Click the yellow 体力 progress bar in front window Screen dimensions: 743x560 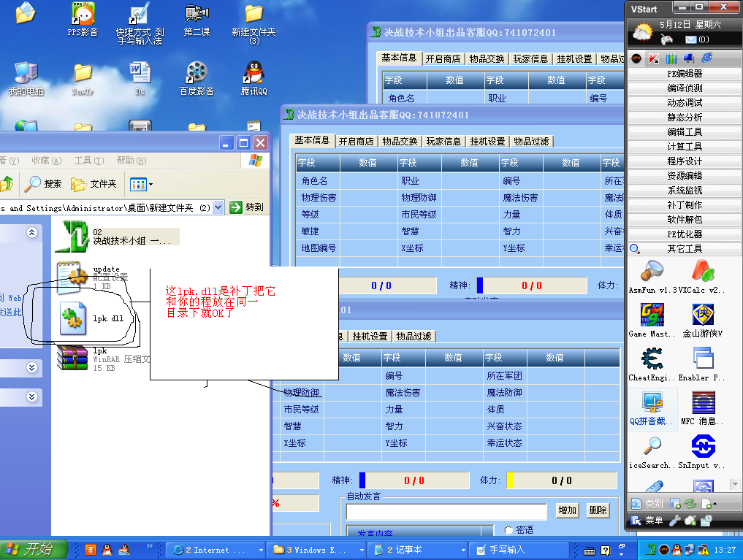coord(562,480)
